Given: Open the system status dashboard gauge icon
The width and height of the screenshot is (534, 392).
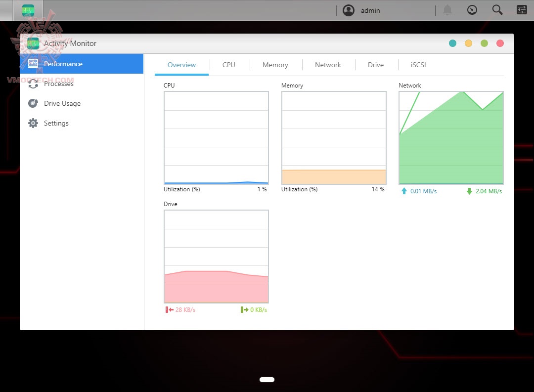Looking at the screenshot, I should [x=472, y=10].
